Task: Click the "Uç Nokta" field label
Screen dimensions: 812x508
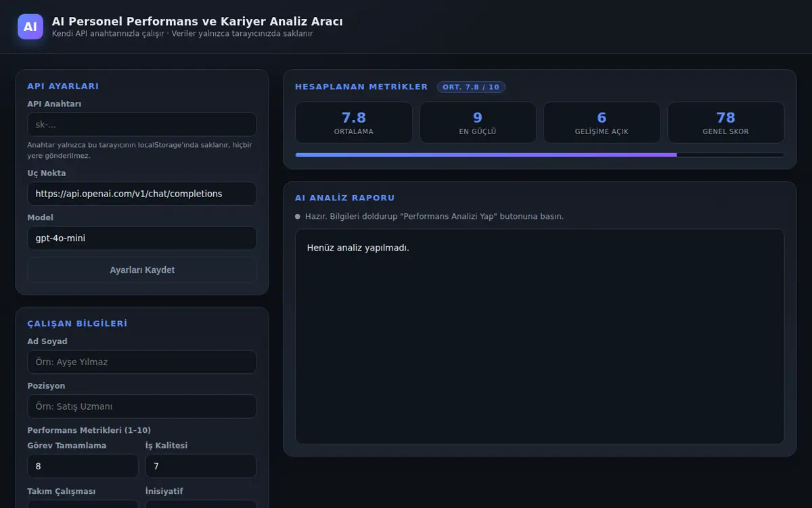Action: pyautogui.click(x=47, y=173)
